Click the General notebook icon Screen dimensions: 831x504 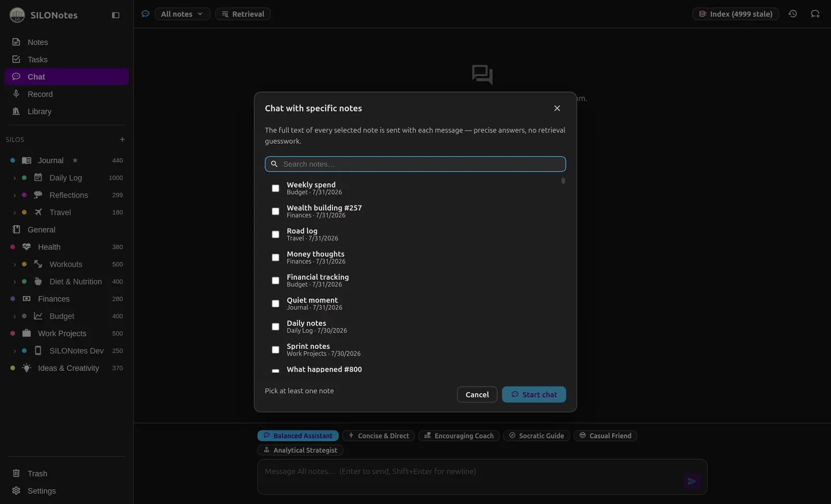click(16, 229)
